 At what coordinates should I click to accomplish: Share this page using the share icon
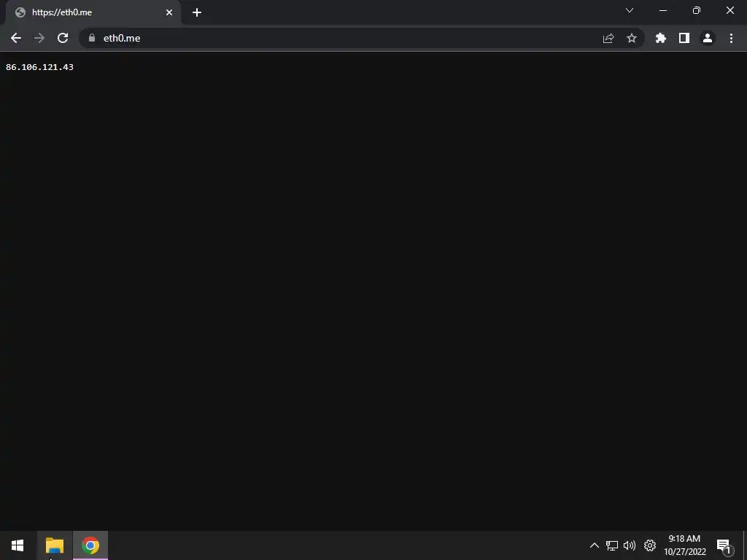point(608,39)
